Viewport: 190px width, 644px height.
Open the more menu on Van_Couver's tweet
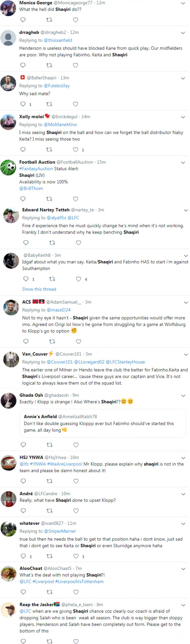[186, 355]
